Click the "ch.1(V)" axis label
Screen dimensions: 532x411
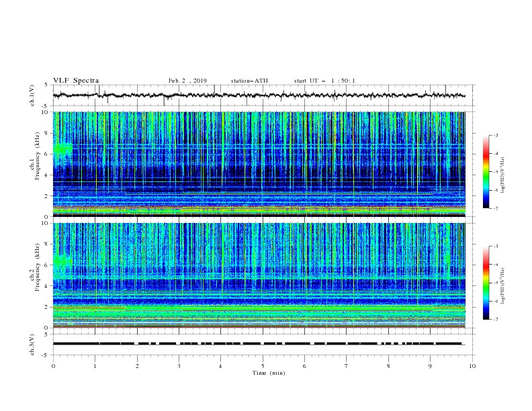(x=32, y=95)
